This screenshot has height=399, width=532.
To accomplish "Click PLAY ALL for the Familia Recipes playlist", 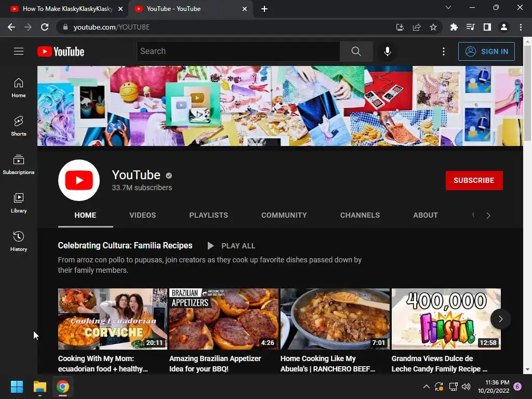I will click(231, 246).
